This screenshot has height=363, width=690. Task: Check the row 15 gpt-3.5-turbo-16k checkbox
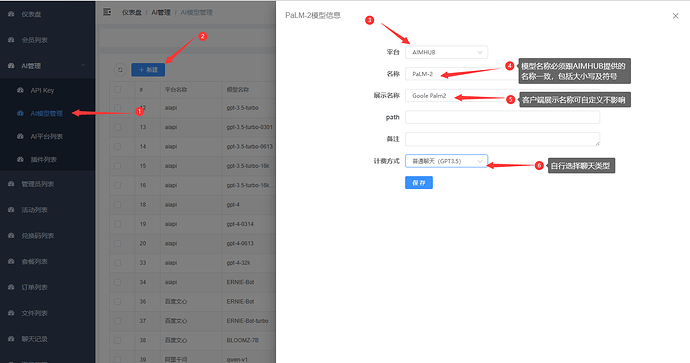(x=117, y=166)
